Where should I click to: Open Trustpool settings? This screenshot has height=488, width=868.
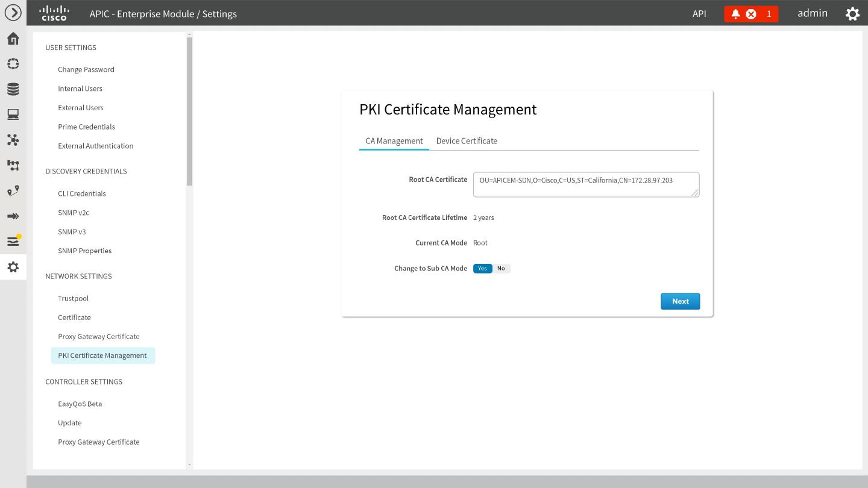point(73,298)
